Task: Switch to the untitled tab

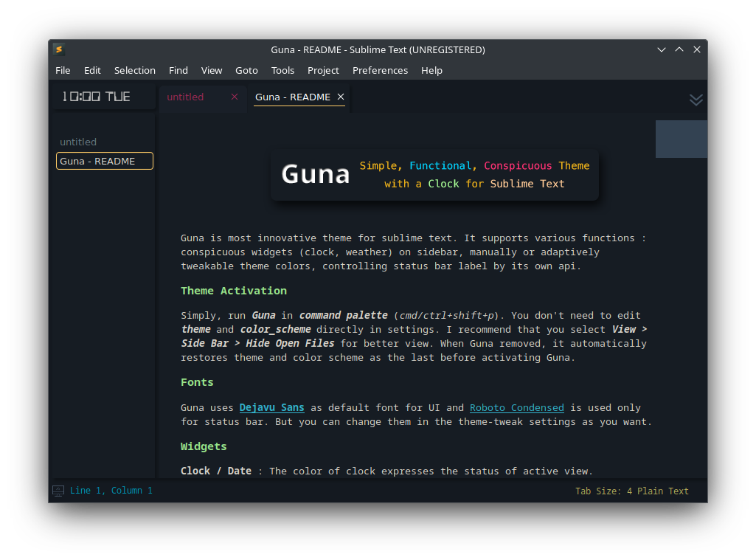Action: tap(185, 96)
